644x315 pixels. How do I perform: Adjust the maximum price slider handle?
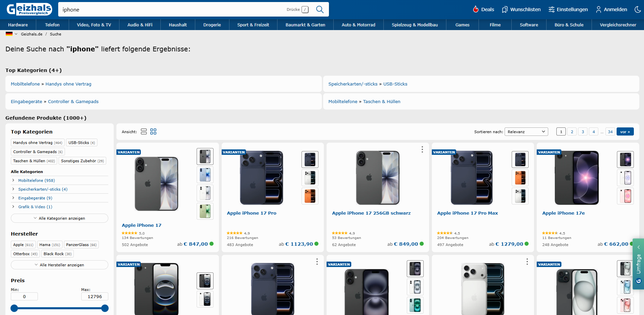tap(105, 308)
